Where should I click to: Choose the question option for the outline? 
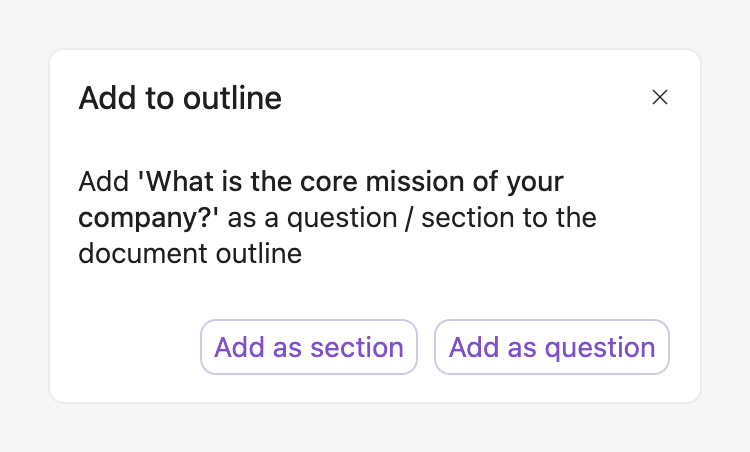click(552, 347)
